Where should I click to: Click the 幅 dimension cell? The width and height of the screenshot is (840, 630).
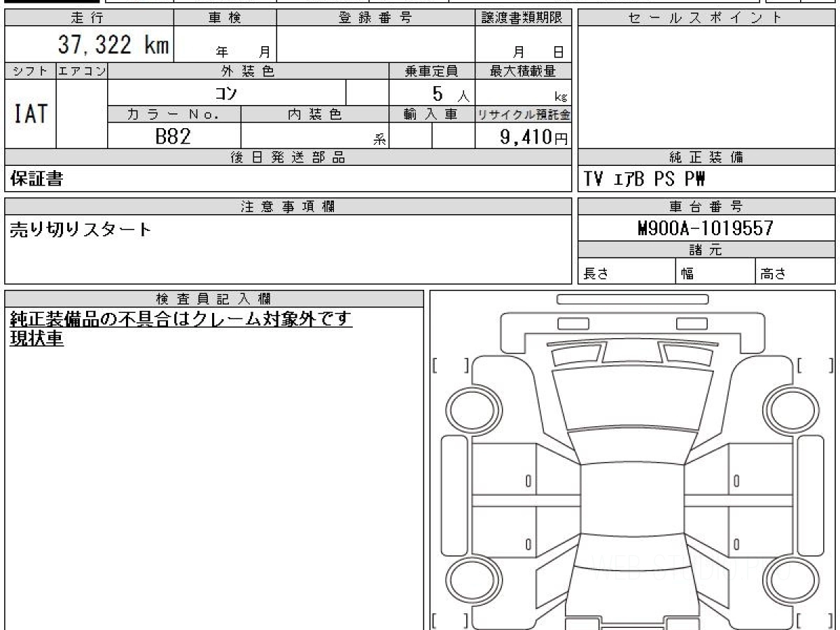715,272
